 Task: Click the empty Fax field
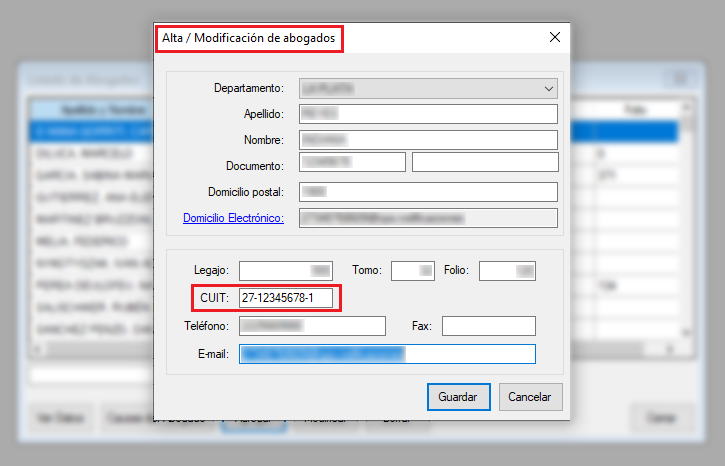click(488, 326)
